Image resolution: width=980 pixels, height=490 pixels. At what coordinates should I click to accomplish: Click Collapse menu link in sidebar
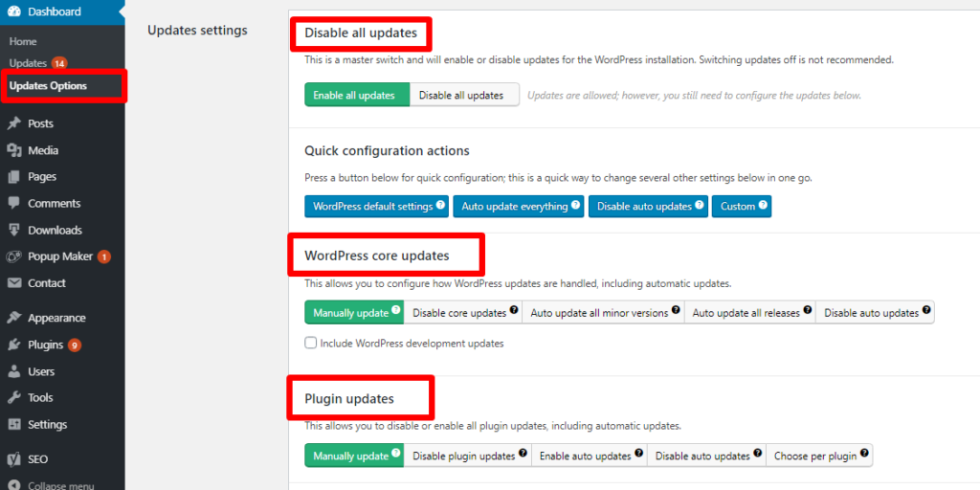click(60, 485)
